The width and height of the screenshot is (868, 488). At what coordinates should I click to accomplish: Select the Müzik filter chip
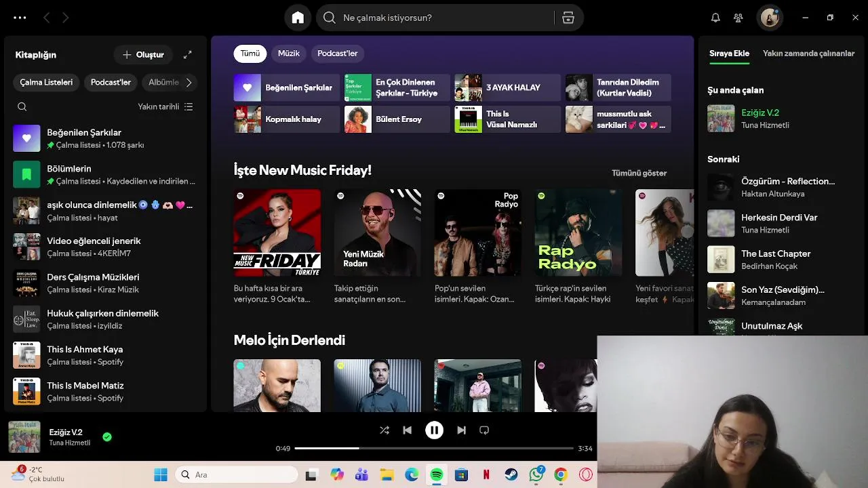pos(289,54)
